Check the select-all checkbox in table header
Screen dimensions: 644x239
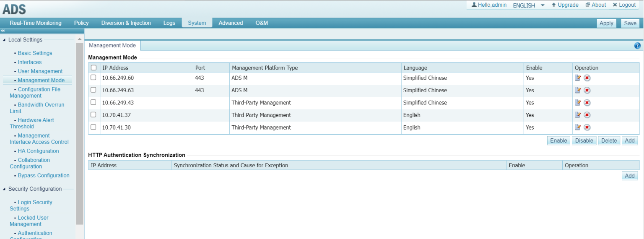pyautogui.click(x=93, y=68)
